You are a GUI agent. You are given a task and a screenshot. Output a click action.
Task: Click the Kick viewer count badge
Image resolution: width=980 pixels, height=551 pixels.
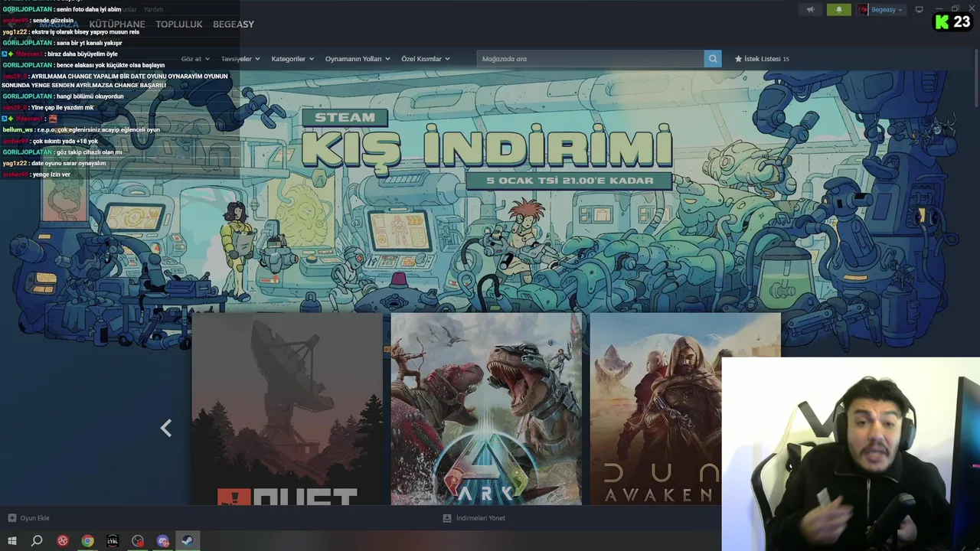[x=953, y=21]
